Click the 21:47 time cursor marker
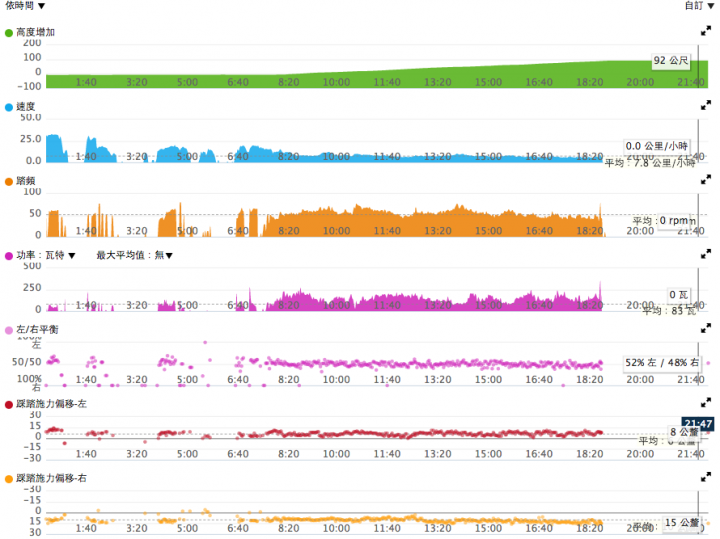The image size is (720, 539). (698, 423)
